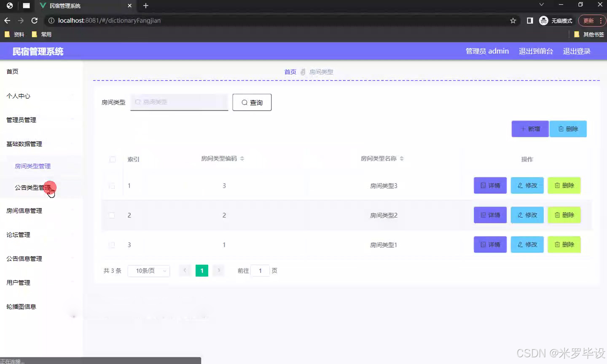Expand 个人中心 sidebar menu

coord(41,96)
